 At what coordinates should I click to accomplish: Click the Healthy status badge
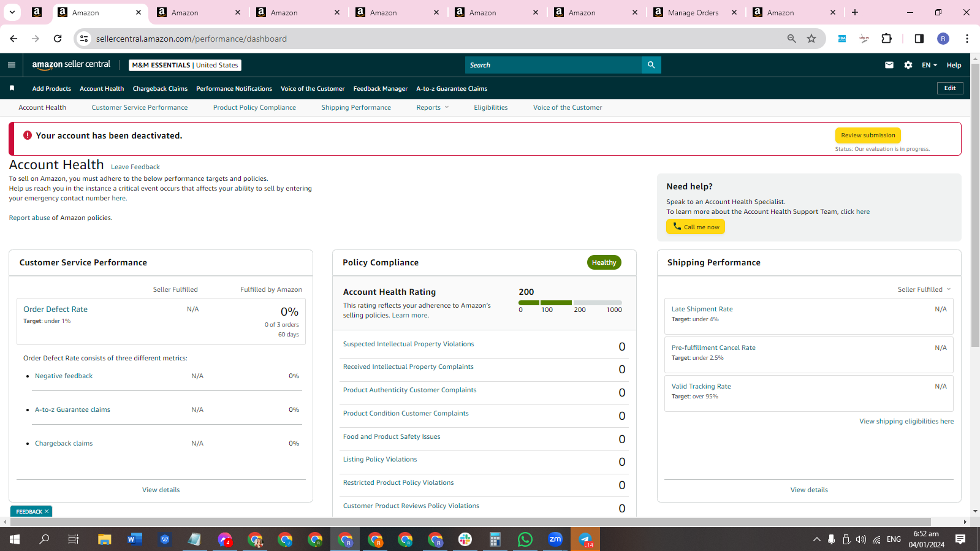tap(604, 262)
